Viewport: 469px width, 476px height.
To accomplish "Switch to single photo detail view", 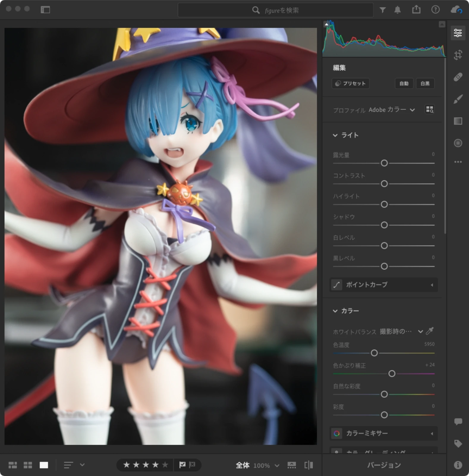I will tap(44, 465).
